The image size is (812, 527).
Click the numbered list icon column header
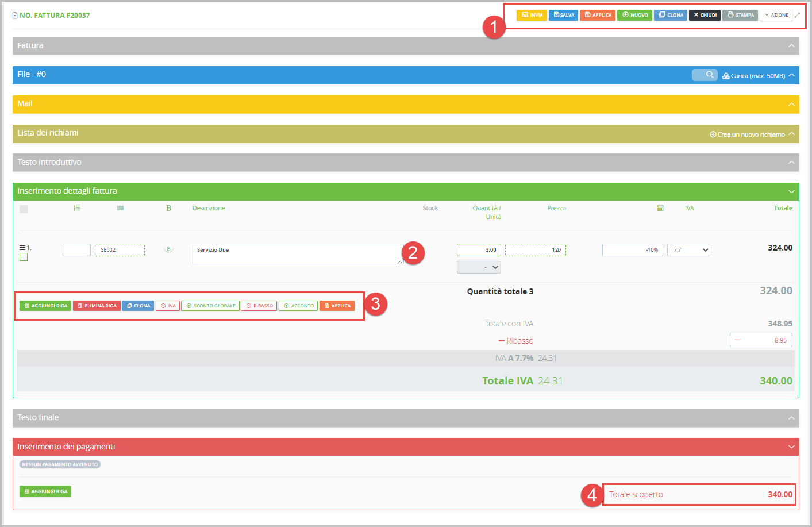pyautogui.click(x=77, y=208)
